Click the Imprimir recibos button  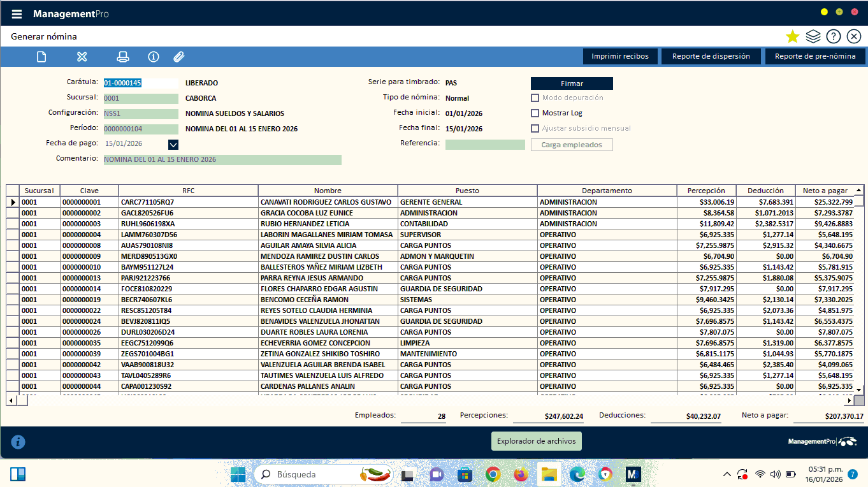[619, 57]
